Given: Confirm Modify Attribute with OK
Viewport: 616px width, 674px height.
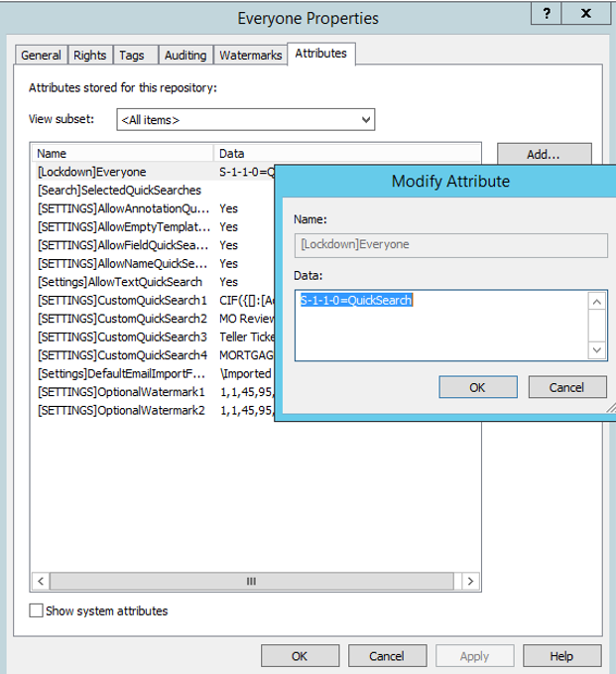Looking at the screenshot, I should pyautogui.click(x=476, y=387).
